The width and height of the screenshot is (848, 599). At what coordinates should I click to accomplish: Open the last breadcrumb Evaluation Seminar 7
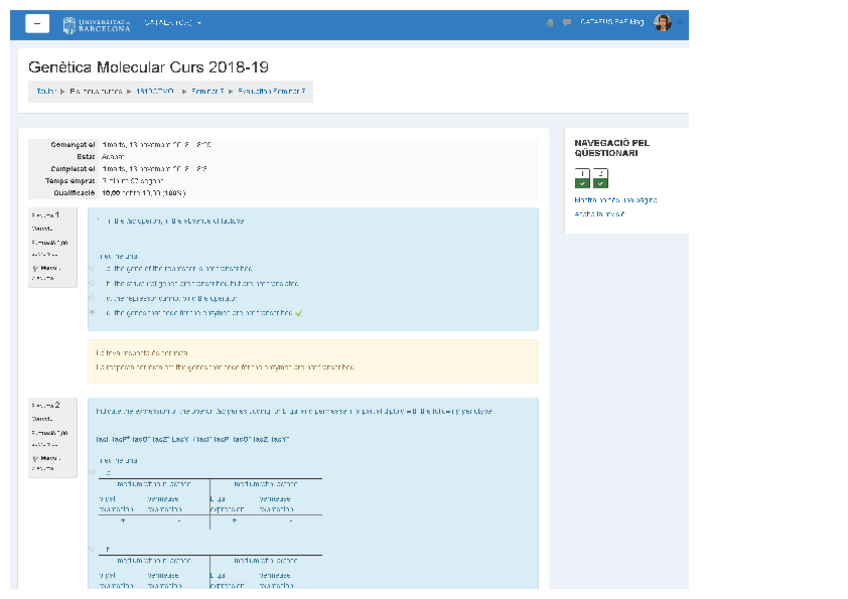pyautogui.click(x=271, y=91)
